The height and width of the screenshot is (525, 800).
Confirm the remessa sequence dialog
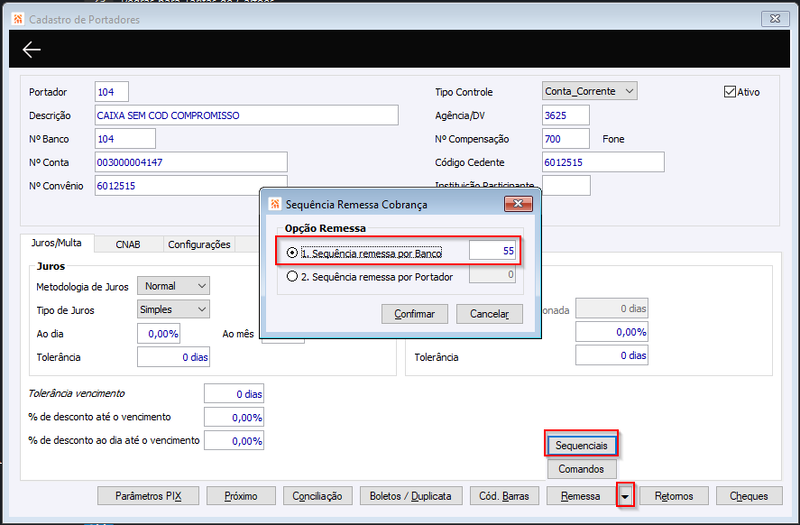point(414,314)
